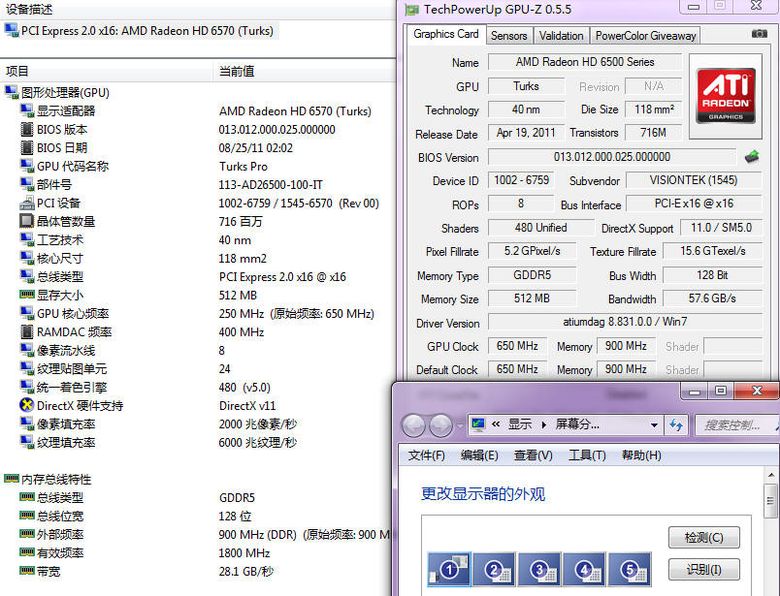
Task: Click the value 113-AD26500-100-IT
Action: click(271, 185)
